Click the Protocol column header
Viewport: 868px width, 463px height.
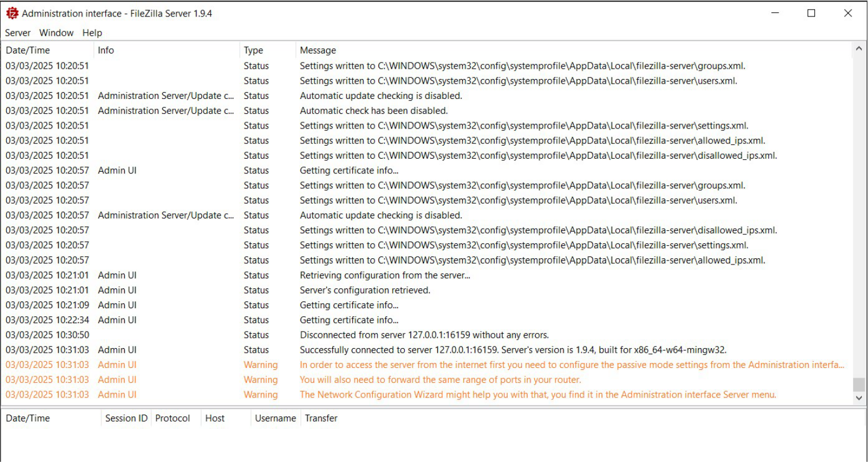coord(172,418)
